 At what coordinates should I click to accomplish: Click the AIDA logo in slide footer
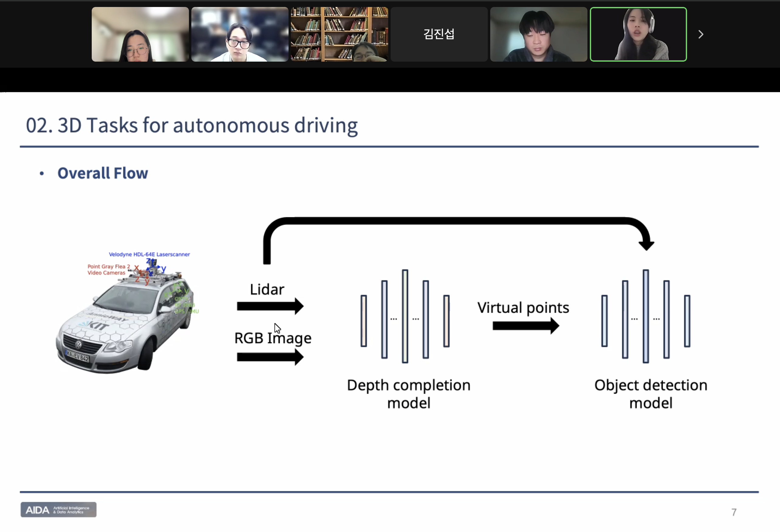pyautogui.click(x=58, y=510)
